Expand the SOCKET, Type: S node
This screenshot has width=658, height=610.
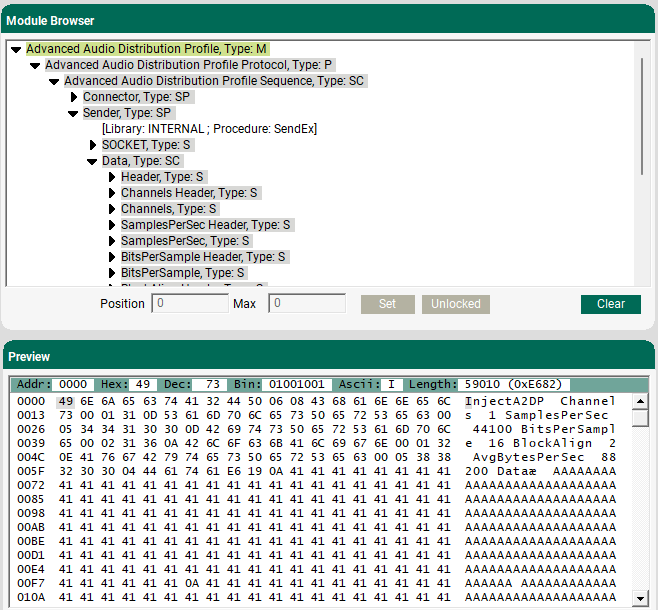[x=92, y=145]
